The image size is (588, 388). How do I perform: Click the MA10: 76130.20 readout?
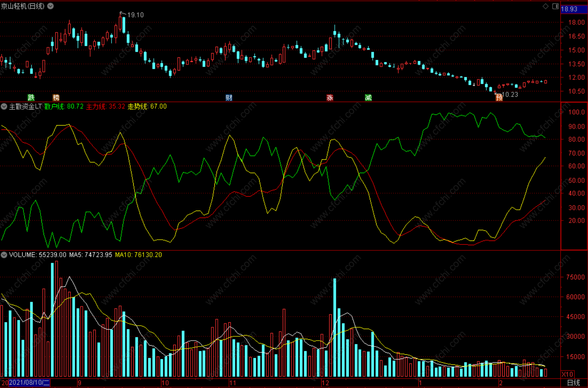138,255
